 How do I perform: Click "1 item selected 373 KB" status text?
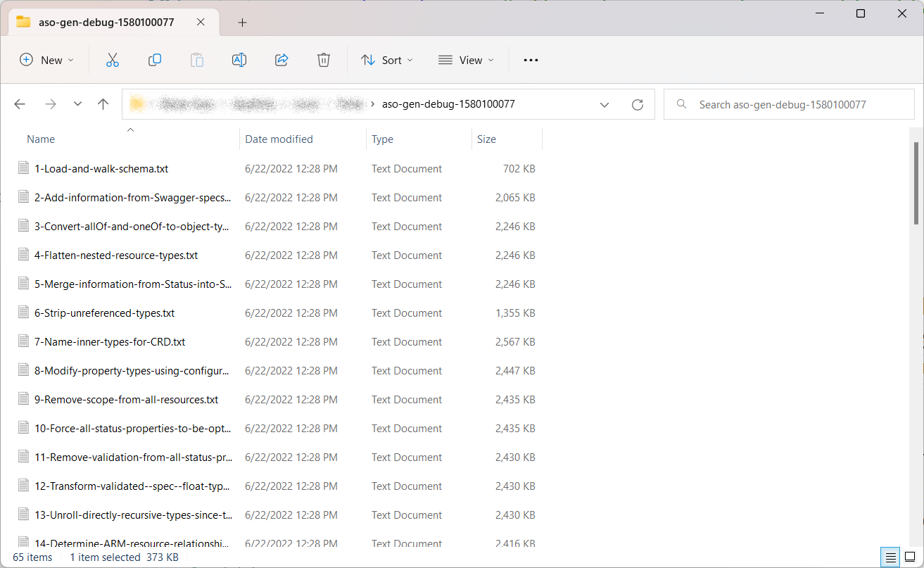click(124, 557)
